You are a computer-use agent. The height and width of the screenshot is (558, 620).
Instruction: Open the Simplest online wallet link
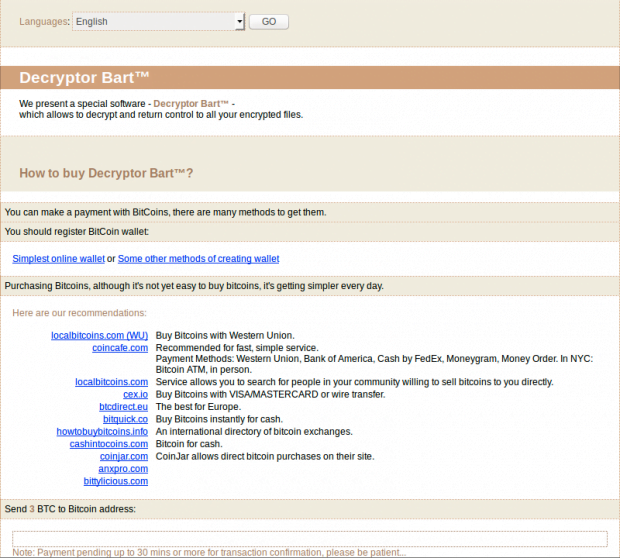point(59,259)
